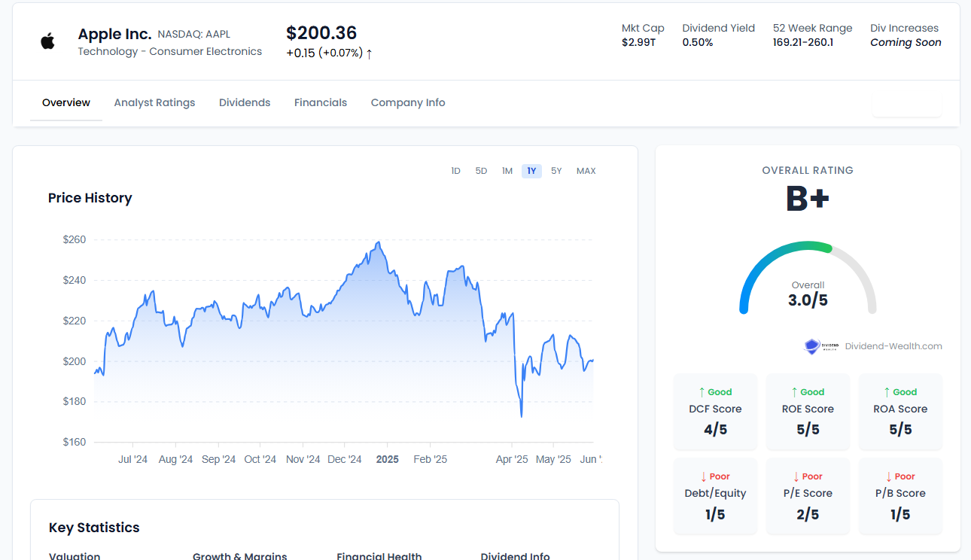
Task: Click the green up arrow on ROE Score
Action: [794, 391]
